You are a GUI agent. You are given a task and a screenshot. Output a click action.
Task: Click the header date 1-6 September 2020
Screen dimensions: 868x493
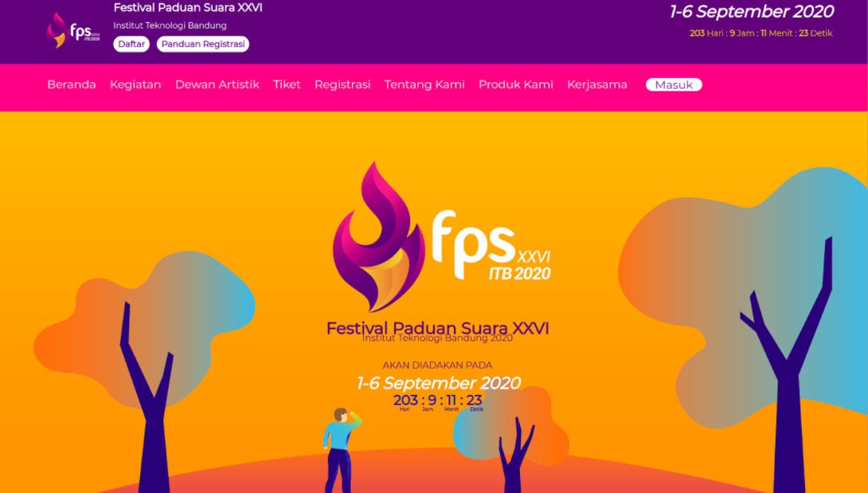[x=751, y=12]
